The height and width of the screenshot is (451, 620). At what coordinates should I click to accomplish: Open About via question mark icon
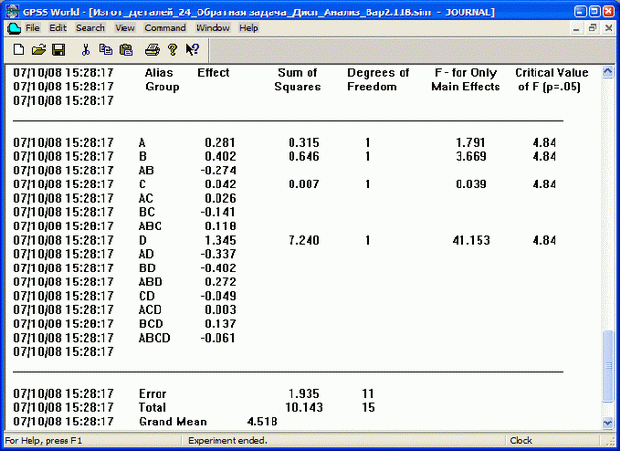[172, 49]
